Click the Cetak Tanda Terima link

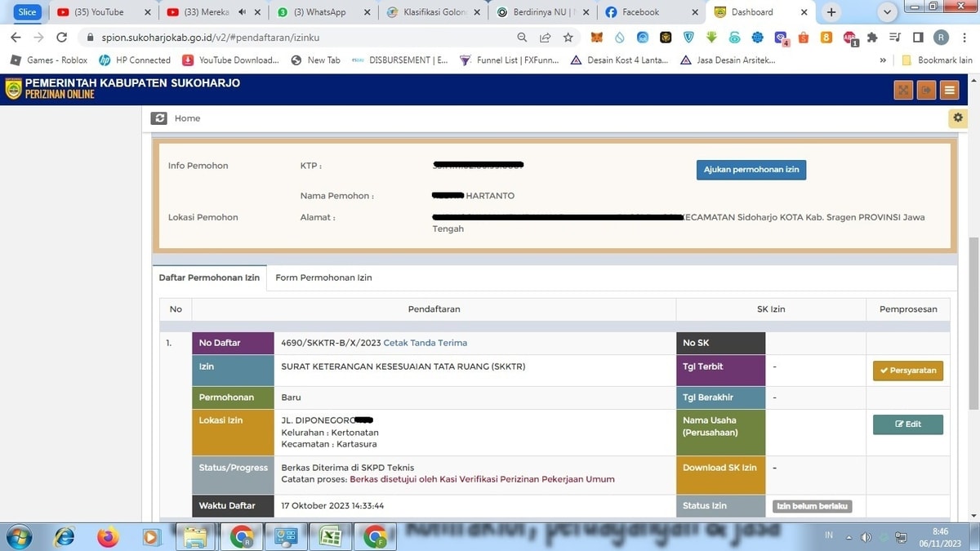425,343
